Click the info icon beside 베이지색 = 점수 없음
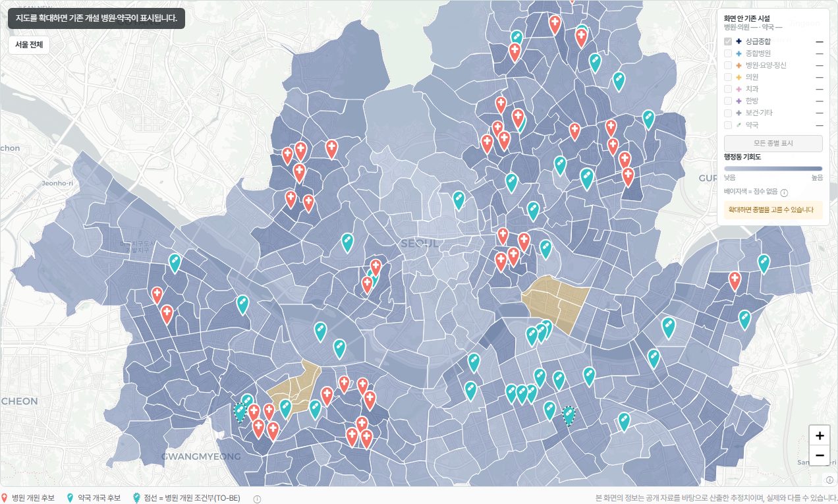838x504 pixels. (x=785, y=193)
